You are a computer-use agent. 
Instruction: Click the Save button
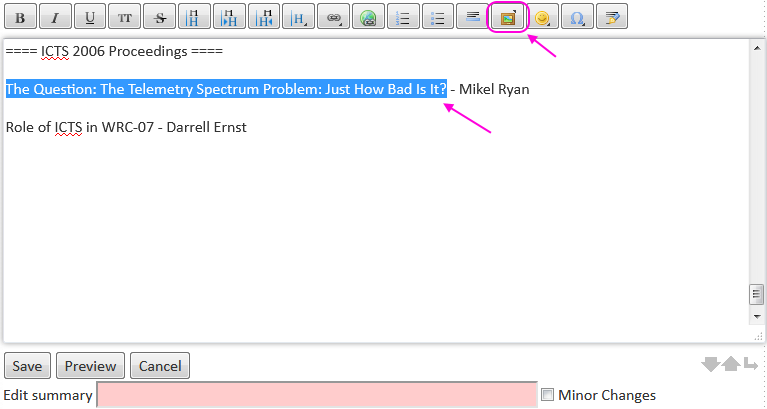click(27, 366)
